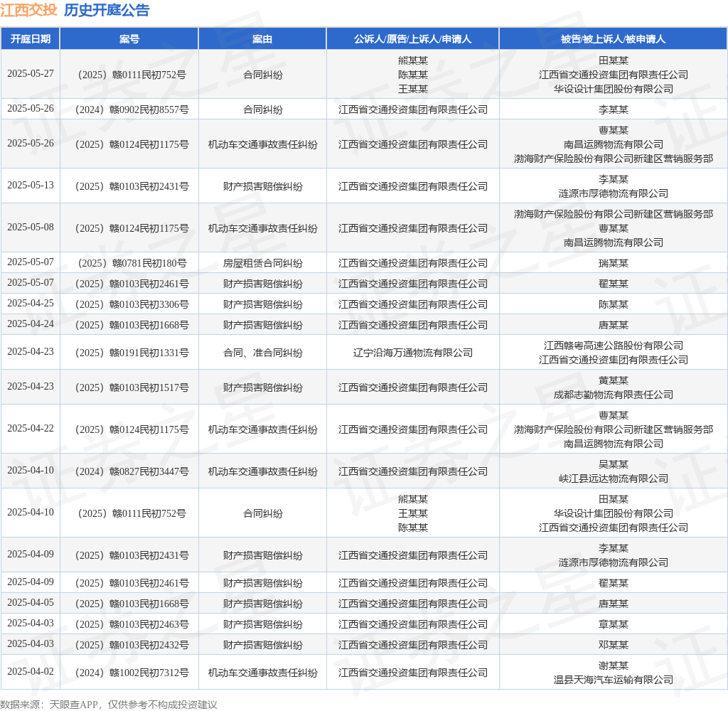728x711 pixels.
Task: Select defendant 章某某
Action: pyautogui.click(x=614, y=625)
